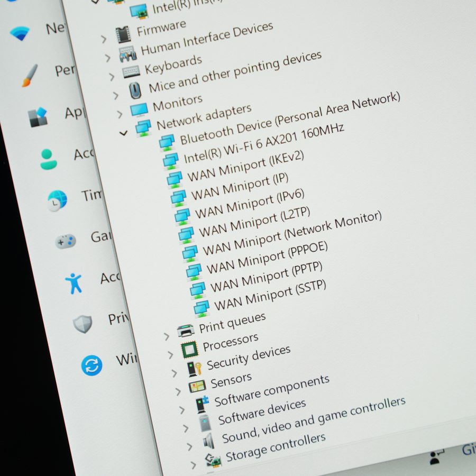
Task: Expand the Security devices node
Action: (174, 373)
